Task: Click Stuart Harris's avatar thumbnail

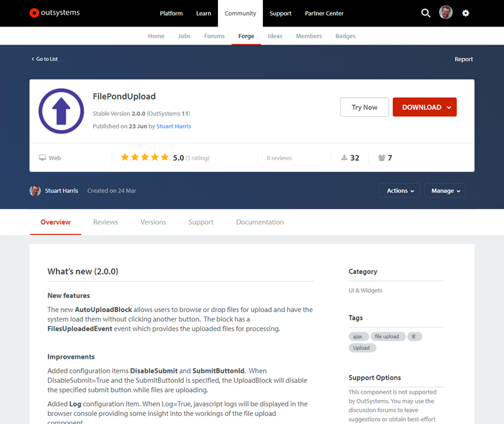Action: coord(35,190)
